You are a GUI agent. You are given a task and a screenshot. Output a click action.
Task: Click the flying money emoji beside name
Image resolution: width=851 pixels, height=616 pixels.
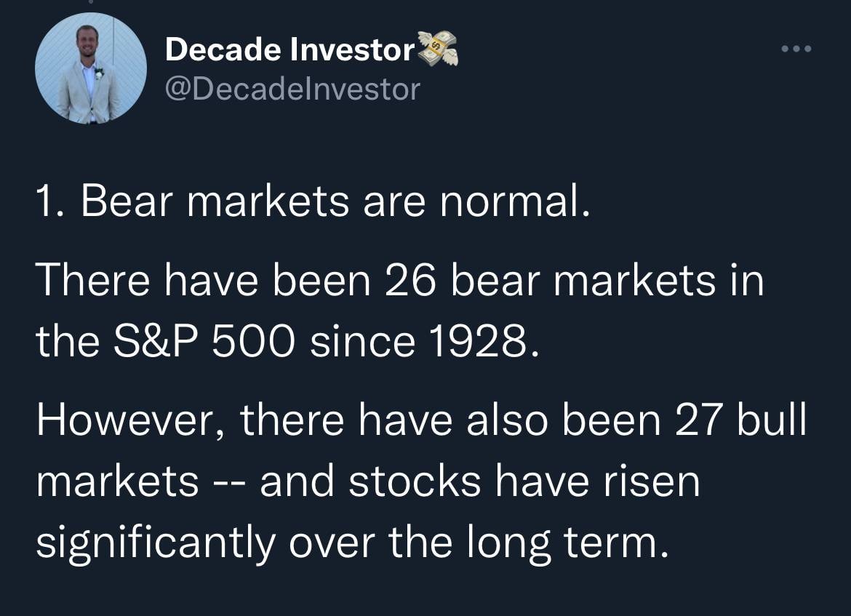(x=438, y=50)
